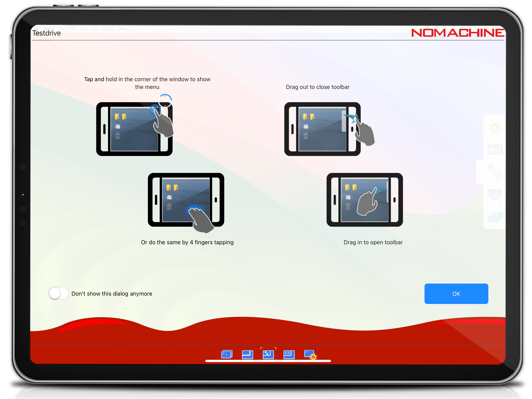Click the blue OK button
This screenshot has width=532, height=399.
pyautogui.click(x=456, y=294)
